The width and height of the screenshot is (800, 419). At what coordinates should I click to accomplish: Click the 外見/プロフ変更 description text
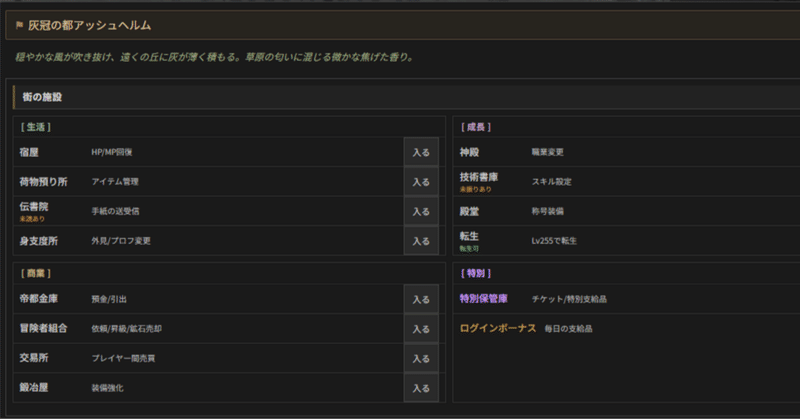(121, 241)
